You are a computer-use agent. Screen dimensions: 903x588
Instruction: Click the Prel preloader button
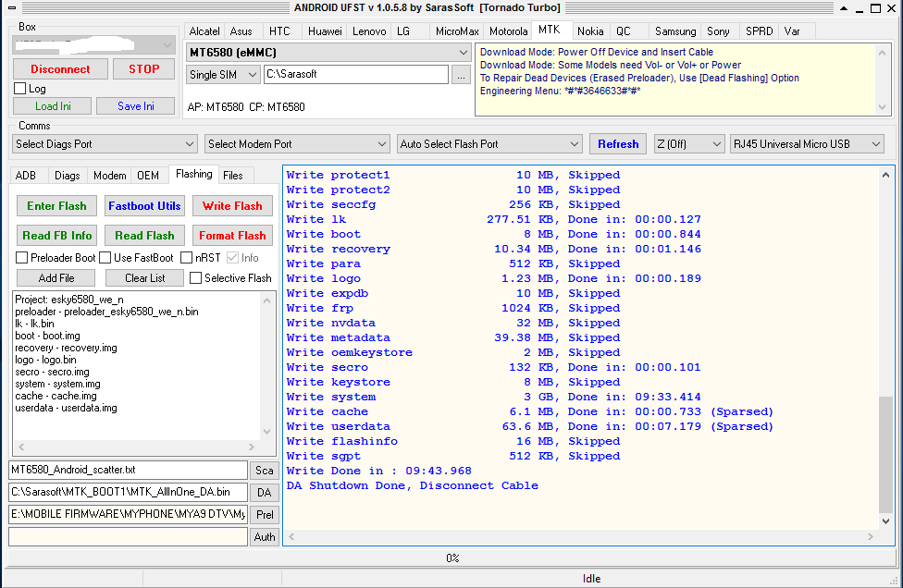click(x=265, y=514)
